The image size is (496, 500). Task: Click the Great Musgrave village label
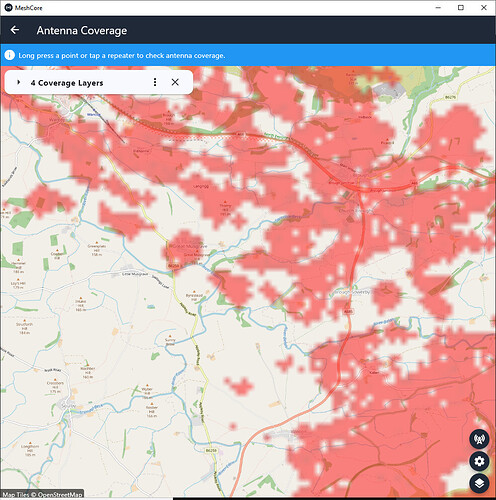pos(188,246)
